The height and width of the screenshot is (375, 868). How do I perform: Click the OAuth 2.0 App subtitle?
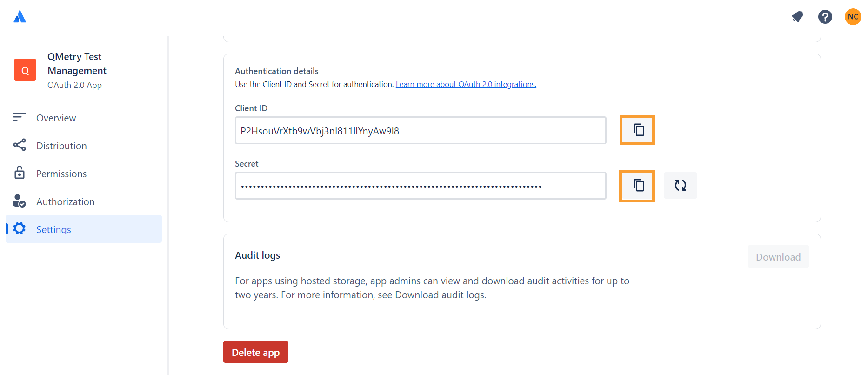[x=74, y=85]
